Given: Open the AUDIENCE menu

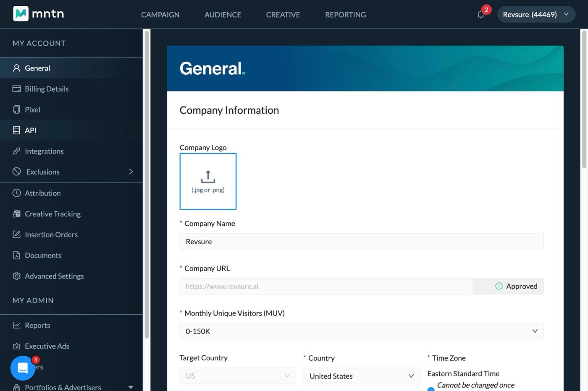Looking at the screenshot, I should coord(223,15).
